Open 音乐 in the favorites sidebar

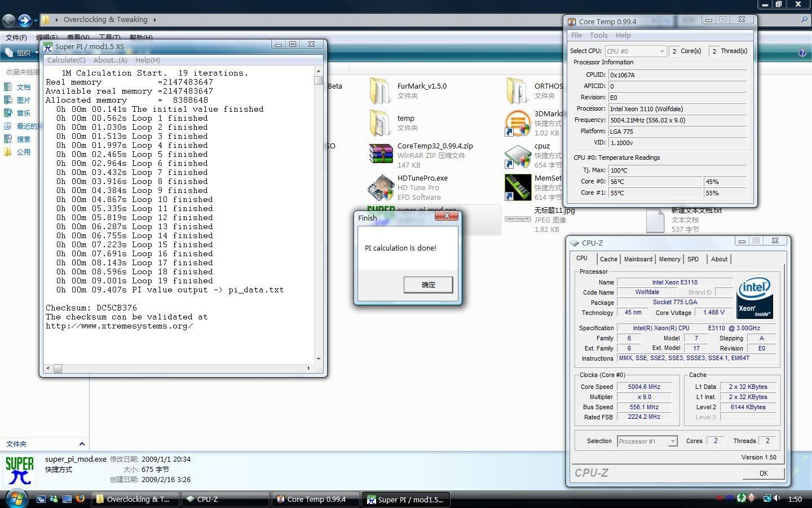coord(23,113)
